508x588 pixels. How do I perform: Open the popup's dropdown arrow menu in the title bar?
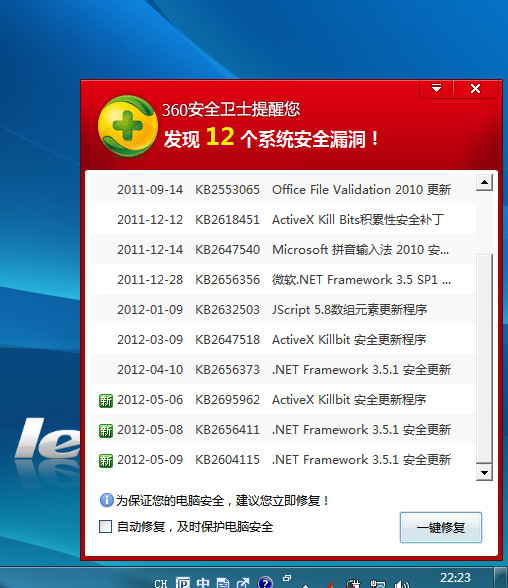[x=436, y=88]
